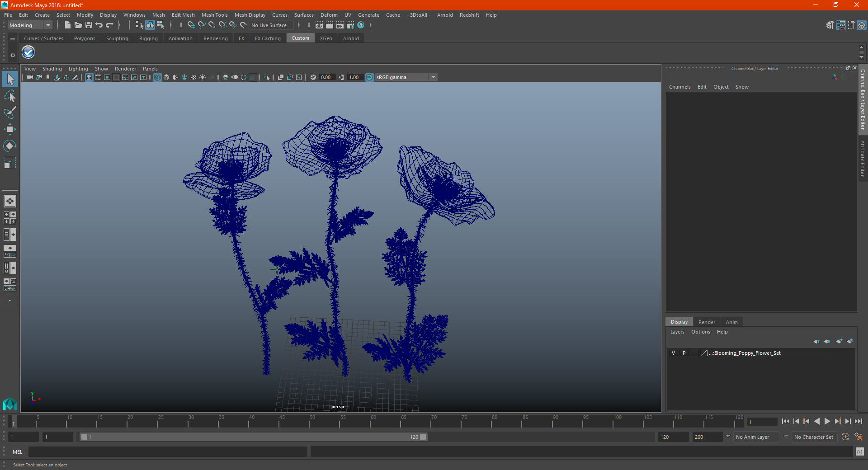Redo the last action
This screenshot has width=868, height=470.
pos(109,25)
